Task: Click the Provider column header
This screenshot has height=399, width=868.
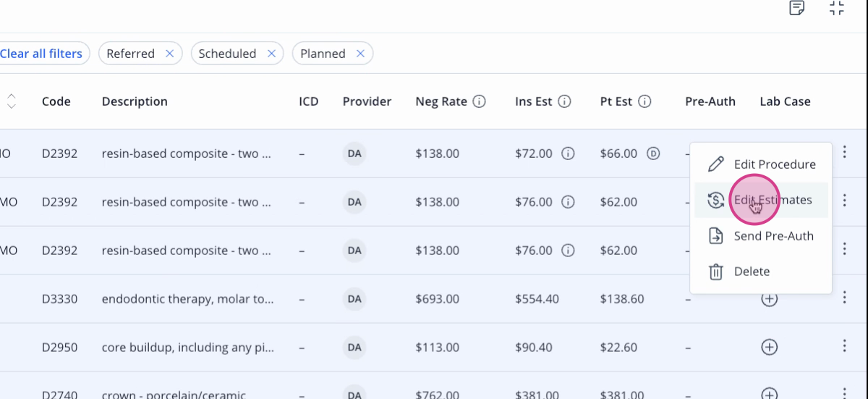Action: click(x=367, y=101)
